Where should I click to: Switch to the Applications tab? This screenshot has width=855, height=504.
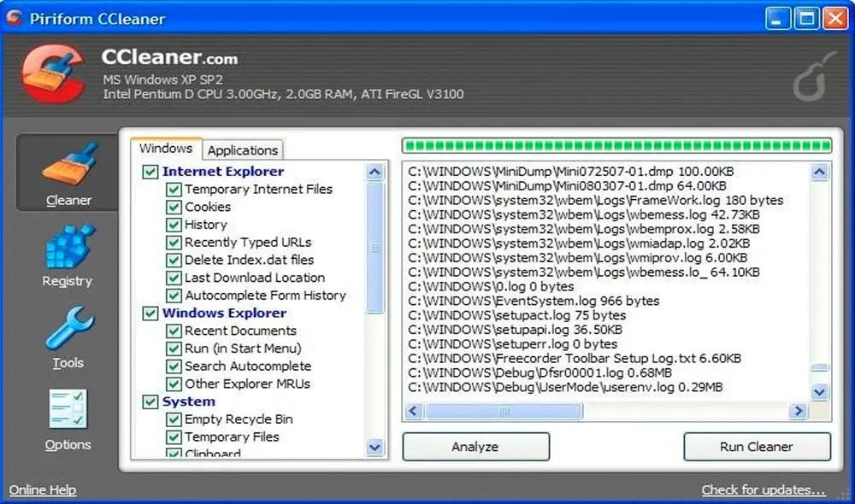click(x=243, y=149)
